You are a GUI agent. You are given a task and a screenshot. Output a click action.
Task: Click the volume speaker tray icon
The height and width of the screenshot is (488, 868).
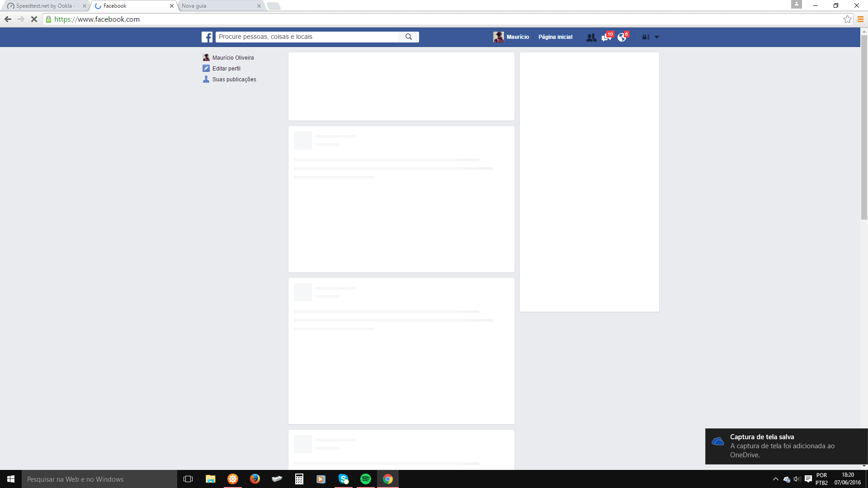click(797, 479)
